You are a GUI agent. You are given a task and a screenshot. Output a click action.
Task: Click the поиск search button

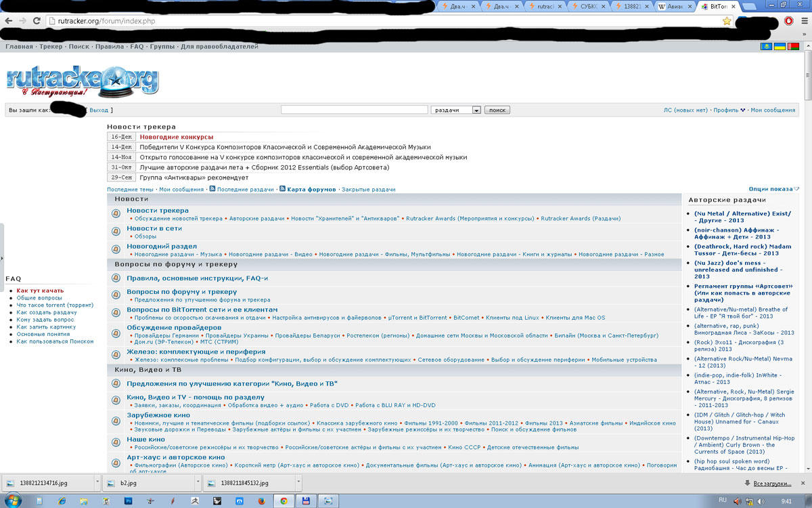497,110
